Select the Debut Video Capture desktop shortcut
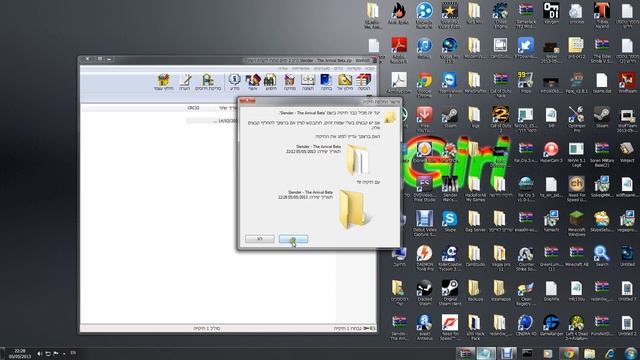This screenshot has width=640, height=360. pyautogui.click(x=424, y=223)
